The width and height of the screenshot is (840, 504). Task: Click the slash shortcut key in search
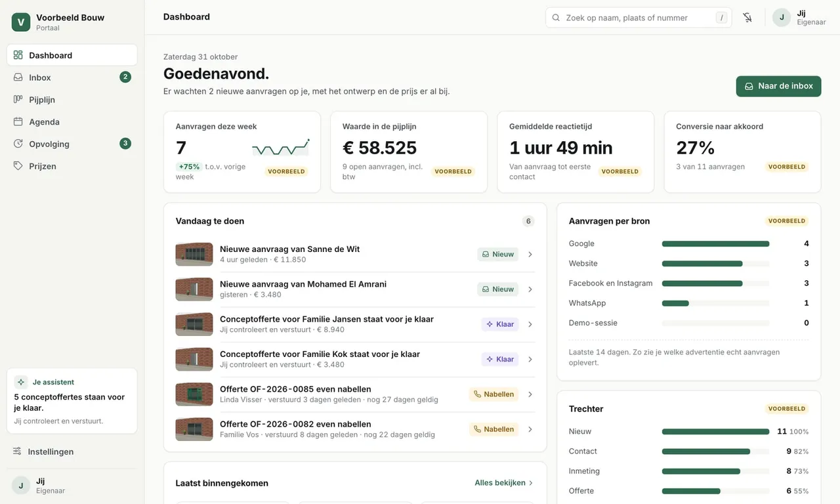[722, 18]
